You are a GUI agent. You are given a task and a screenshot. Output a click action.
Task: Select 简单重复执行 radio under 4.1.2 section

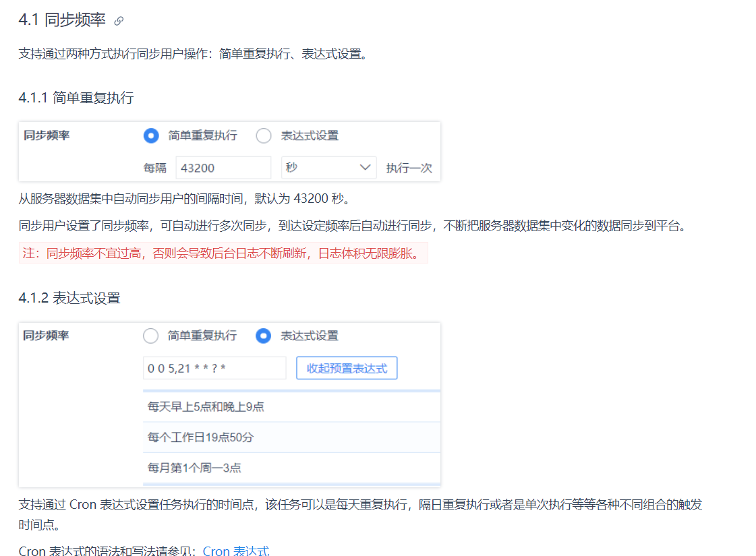pos(151,336)
